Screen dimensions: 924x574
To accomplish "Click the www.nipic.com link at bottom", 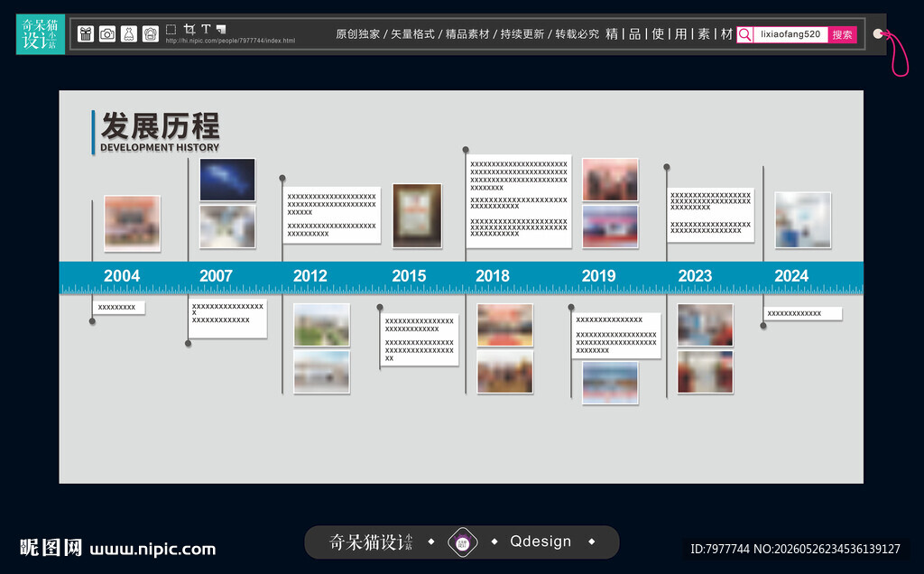I will click(x=152, y=549).
